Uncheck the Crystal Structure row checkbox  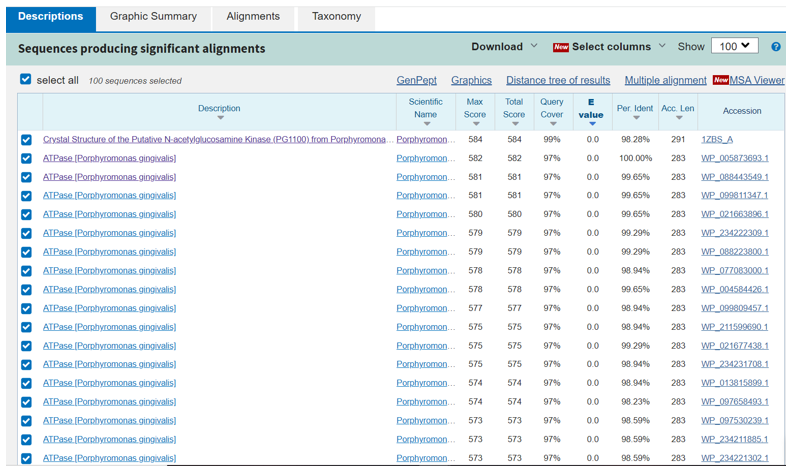[26, 140]
